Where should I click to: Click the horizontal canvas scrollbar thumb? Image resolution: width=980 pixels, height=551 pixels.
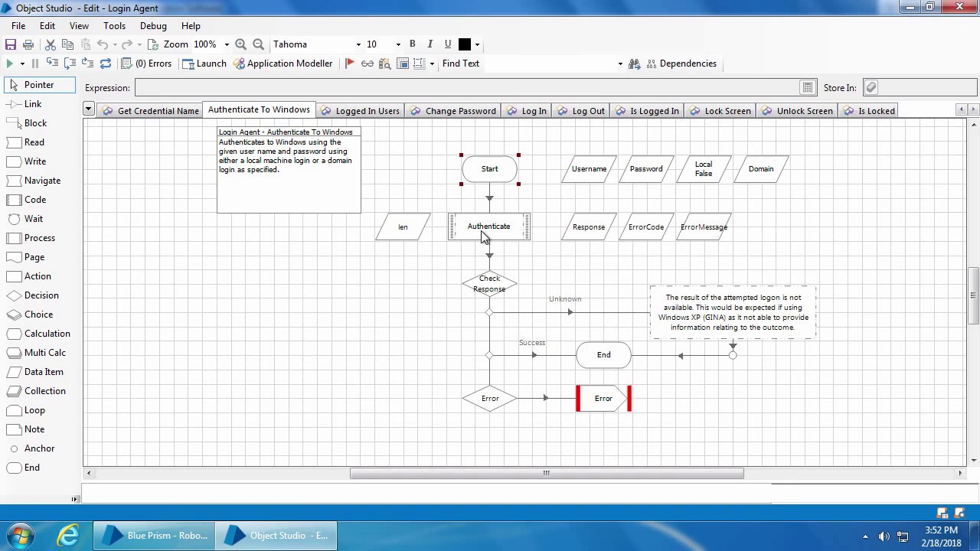click(547, 473)
